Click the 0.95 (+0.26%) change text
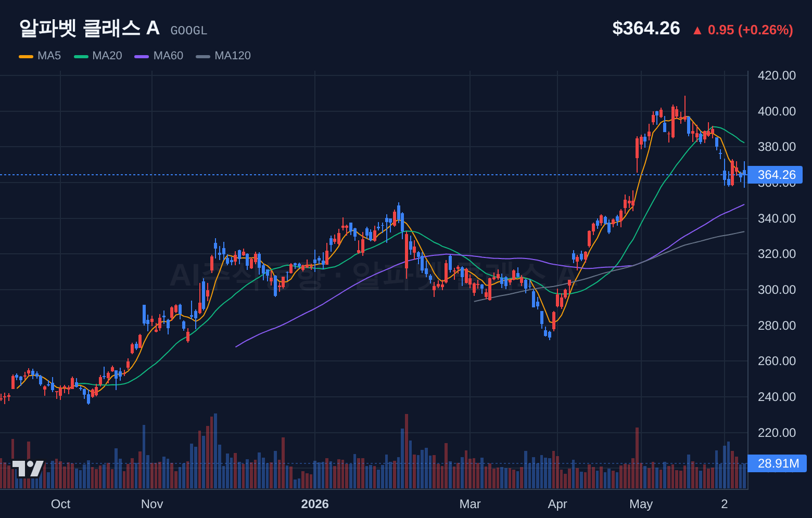812x518 pixels. pyautogui.click(x=751, y=30)
